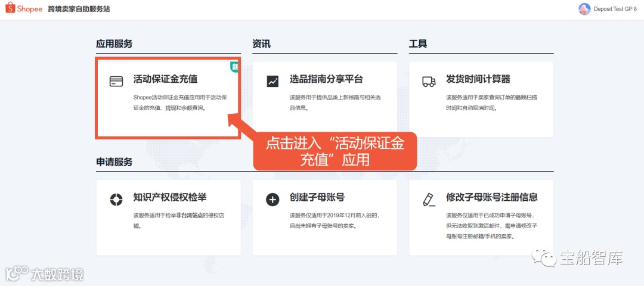This screenshot has width=644, height=286.
Task: Click the plus circle icon for 创建子母账号
Action: point(273,200)
